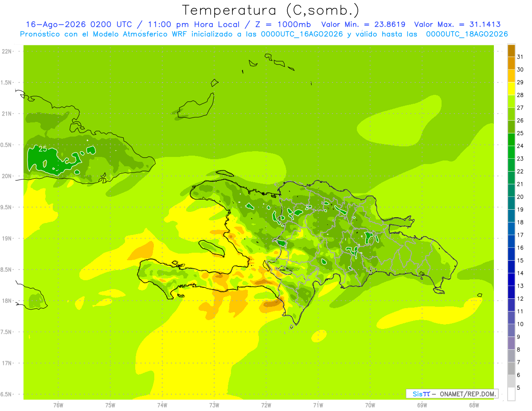The width and height of the screenshot is (532, 411).
Task: Click the '69W' longitude label
Action: pyautogui.click(x=422, y=405)
